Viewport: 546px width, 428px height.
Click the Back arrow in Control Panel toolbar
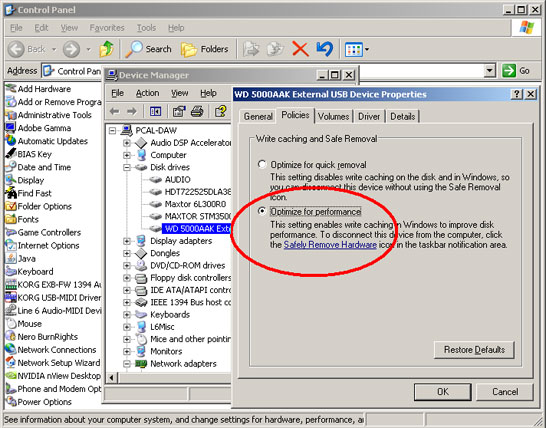[16, 49]
